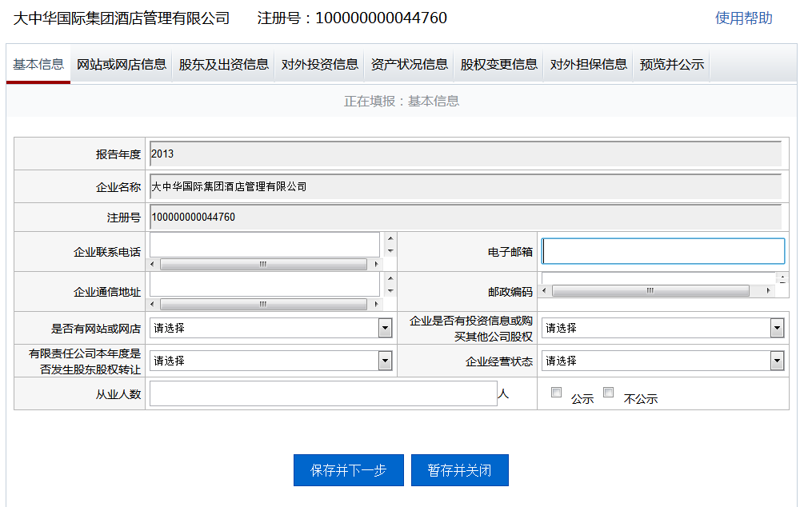This screenshot has width=812, height=507.
Task: Check the 公示 checkbox
Action: (555, 391)
